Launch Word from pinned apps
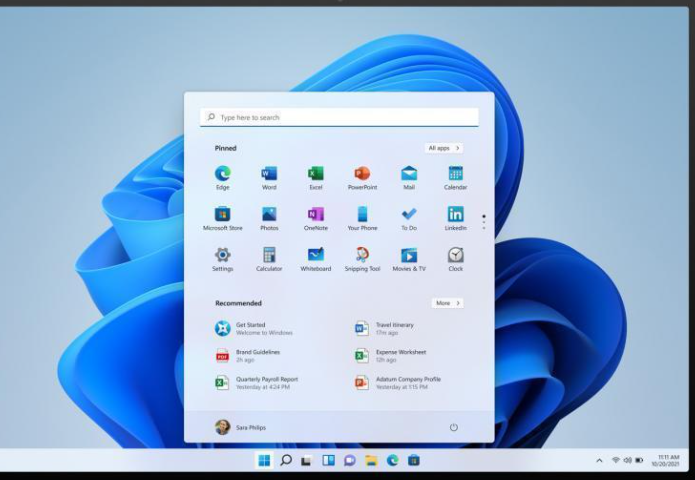The height and width of the screenshot is (480, 695). (x=269, y=178)
